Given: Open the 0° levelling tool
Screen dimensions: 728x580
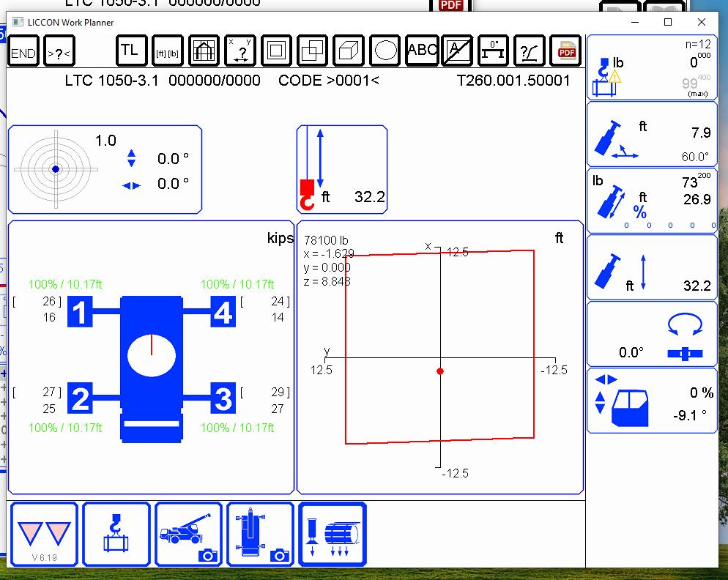Looking at the screenshot, I should (494, 51).
